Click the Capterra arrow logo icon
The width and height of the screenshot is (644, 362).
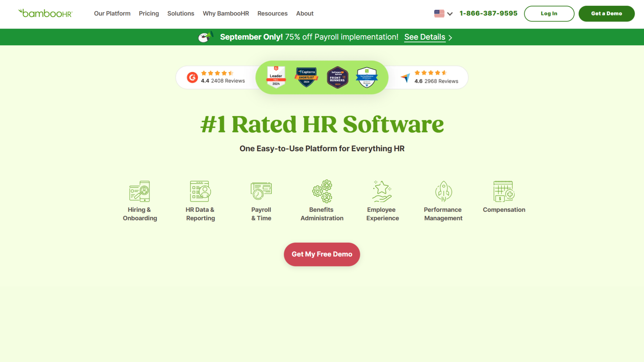point(406,78)
